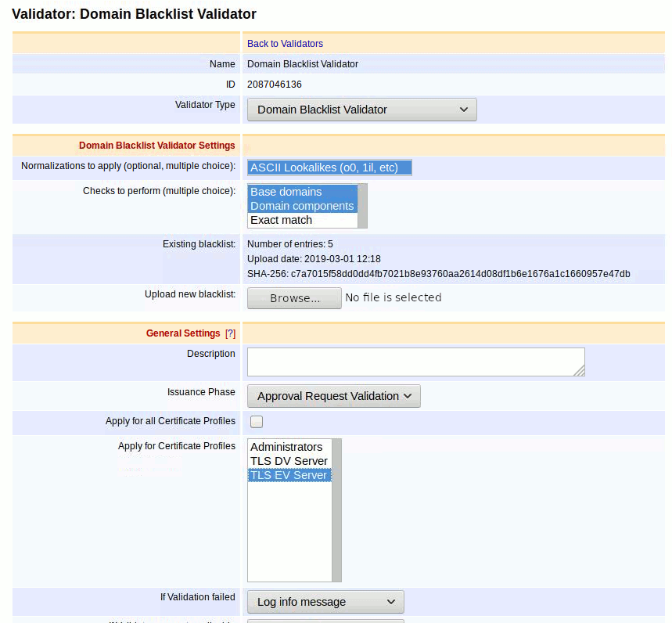Deselect the TLS EV Server profile
Screen dimensions: 672x623
pos(289,474)
